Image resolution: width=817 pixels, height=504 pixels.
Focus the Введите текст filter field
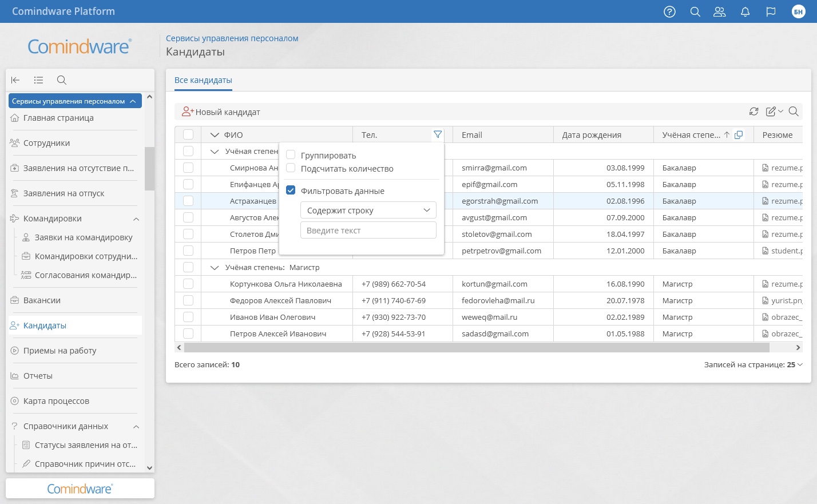coord(368,230)
